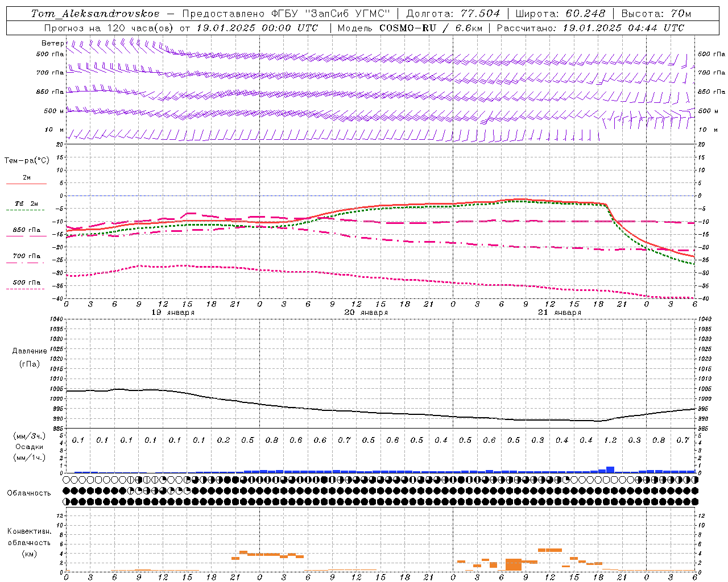Click the forecast start time 19.01.2025 00:00 UTC
This screenshot has height=582, width=728.
(257, 28)
